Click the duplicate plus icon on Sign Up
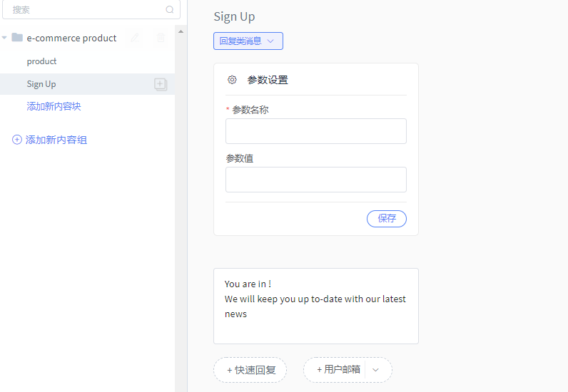 pyautogui.click(x=161, y=84)
